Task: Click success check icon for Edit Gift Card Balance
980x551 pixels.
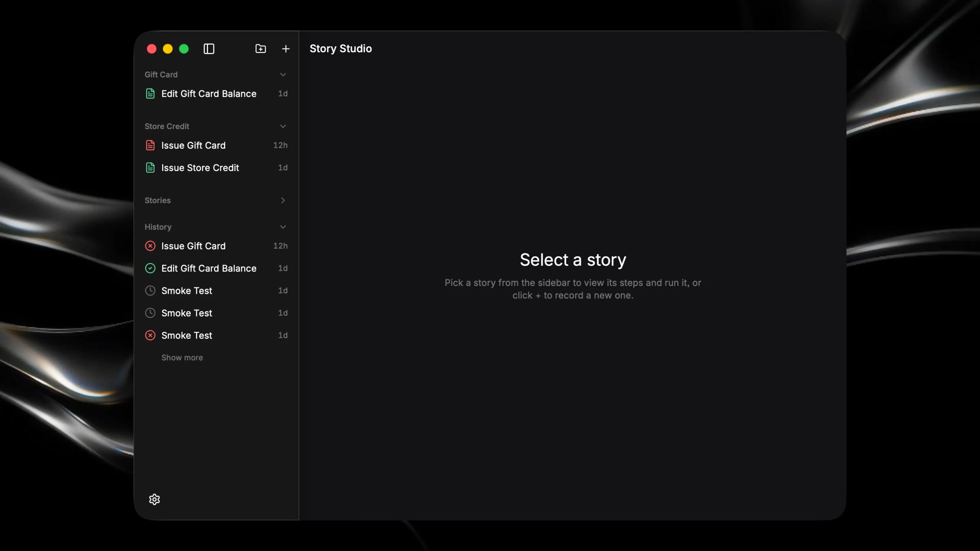Action: click(150, 268)
